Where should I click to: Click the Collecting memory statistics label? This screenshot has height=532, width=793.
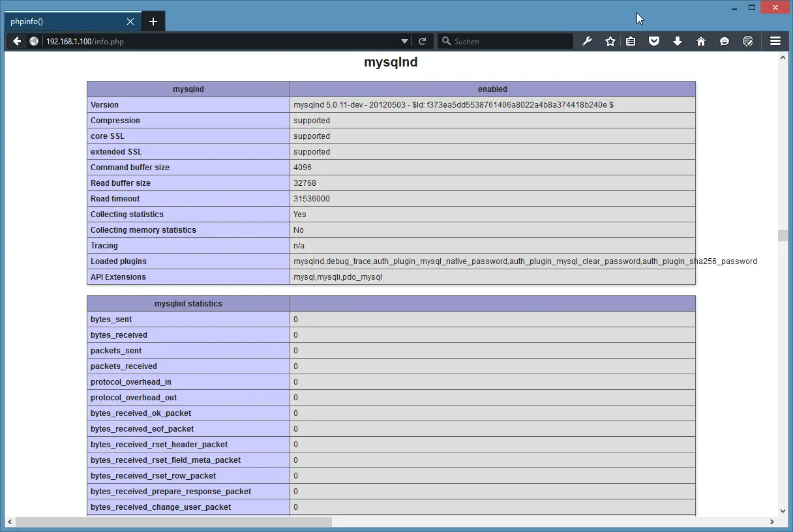click(x=143, y=230)
